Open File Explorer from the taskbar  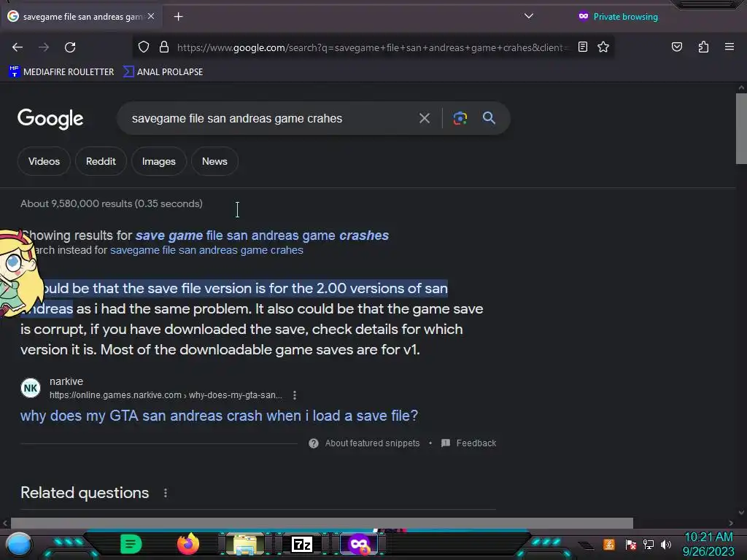pos(244,544)
